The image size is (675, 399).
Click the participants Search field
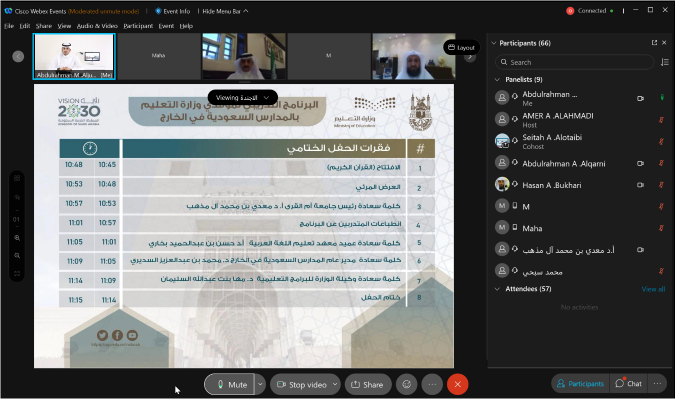click(x=574, y=62)
